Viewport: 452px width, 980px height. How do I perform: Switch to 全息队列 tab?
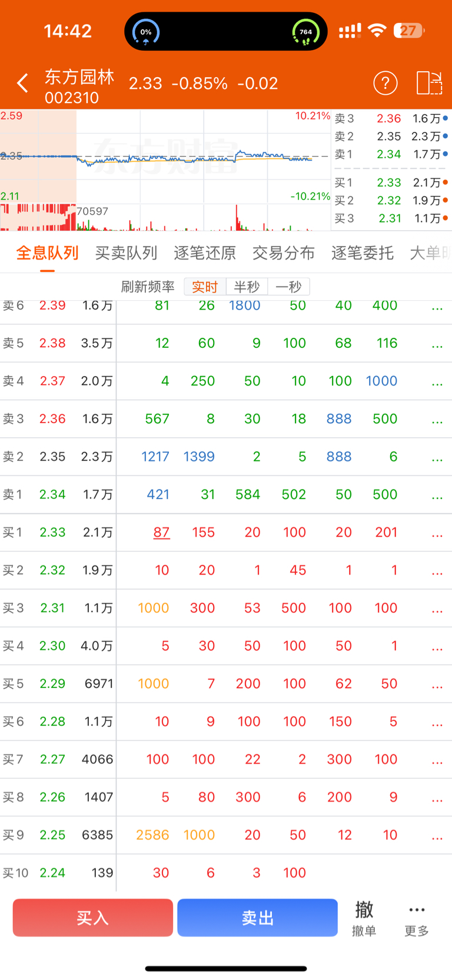click(x=47, y=253)
